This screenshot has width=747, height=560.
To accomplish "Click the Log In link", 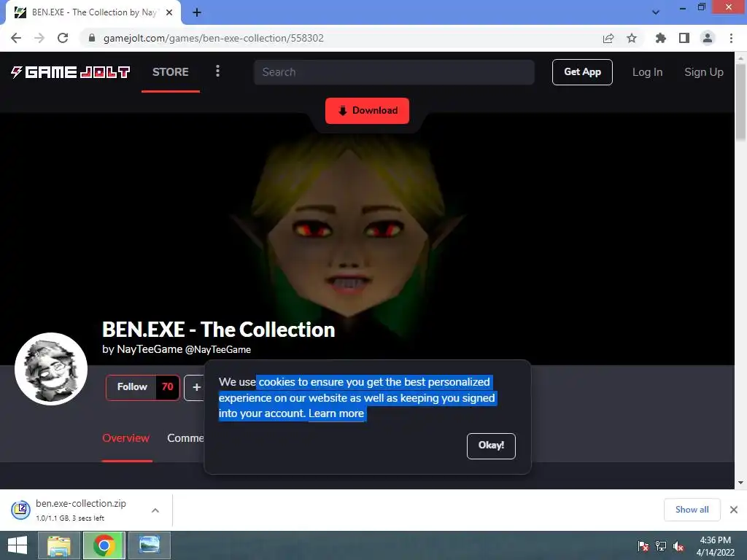I will 648,72.
